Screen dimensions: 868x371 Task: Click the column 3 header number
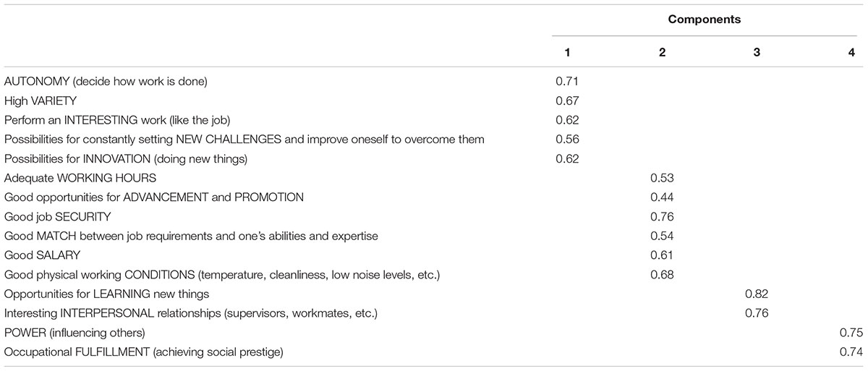pos(756,54)
